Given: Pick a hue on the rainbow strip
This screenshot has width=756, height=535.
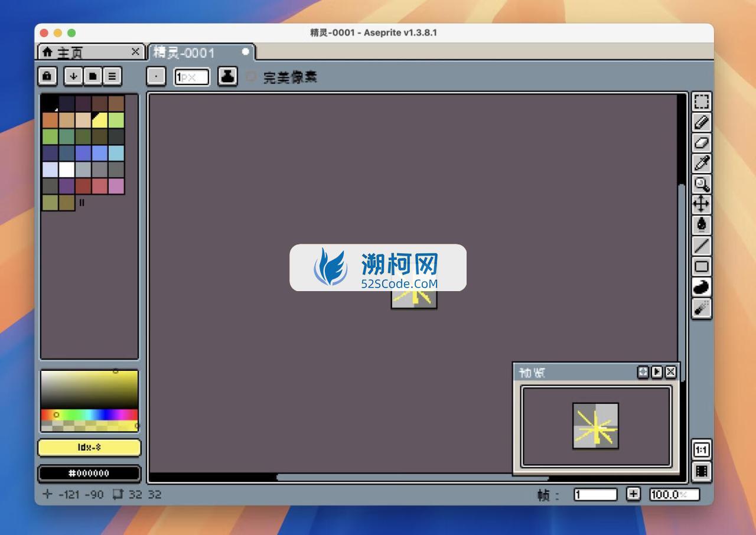Looking at the screenshot, I should (89, 415).
